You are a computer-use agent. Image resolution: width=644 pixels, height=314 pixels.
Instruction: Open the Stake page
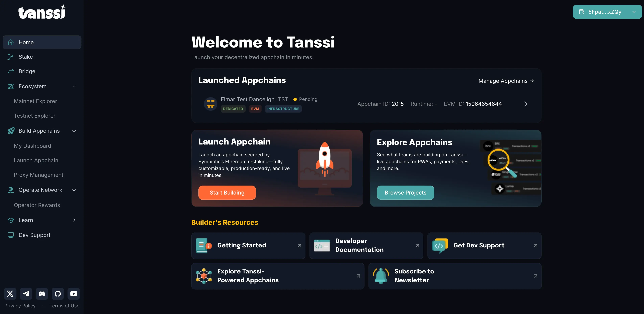click(42, 57)
